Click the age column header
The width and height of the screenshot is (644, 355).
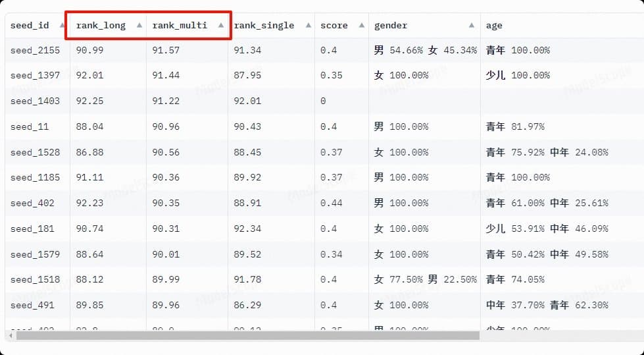click(494, 26)
